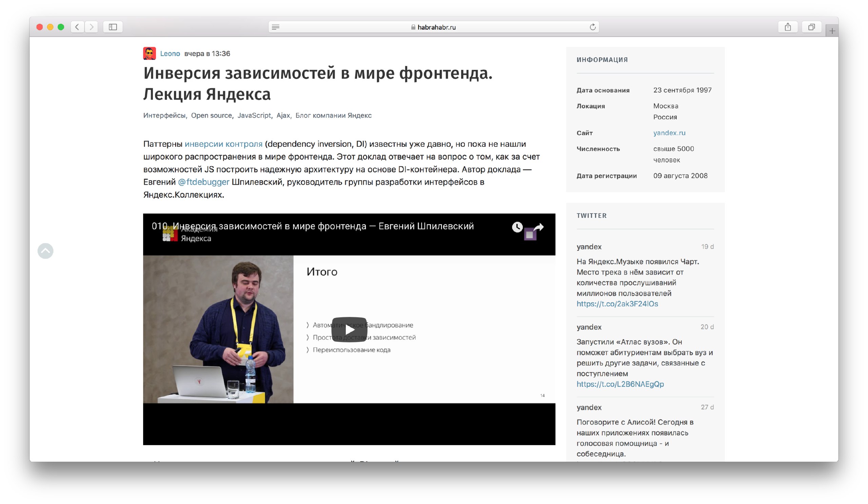Image resolution: width=868 pixels, height=504 pixels.
Task: Click the video title text overlay
Action: pos(313,226)
